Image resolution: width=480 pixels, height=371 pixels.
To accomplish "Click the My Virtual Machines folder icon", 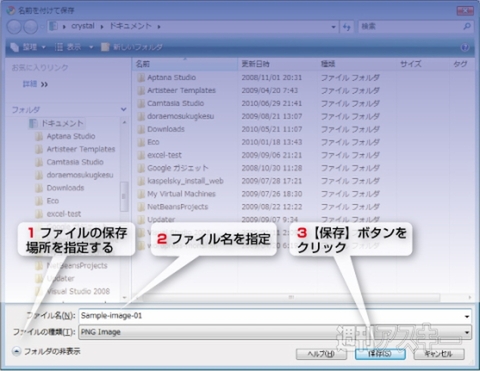I will coord(141,194).
